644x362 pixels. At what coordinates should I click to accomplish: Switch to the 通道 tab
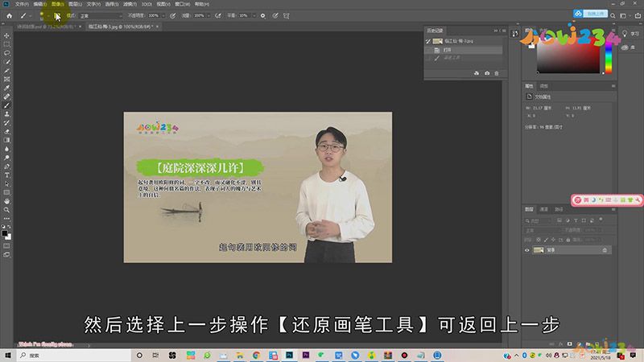544,209
